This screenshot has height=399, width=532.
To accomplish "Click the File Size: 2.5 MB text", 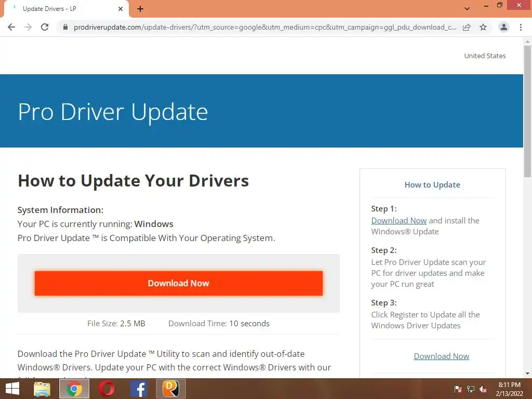I will click(116, 324).
